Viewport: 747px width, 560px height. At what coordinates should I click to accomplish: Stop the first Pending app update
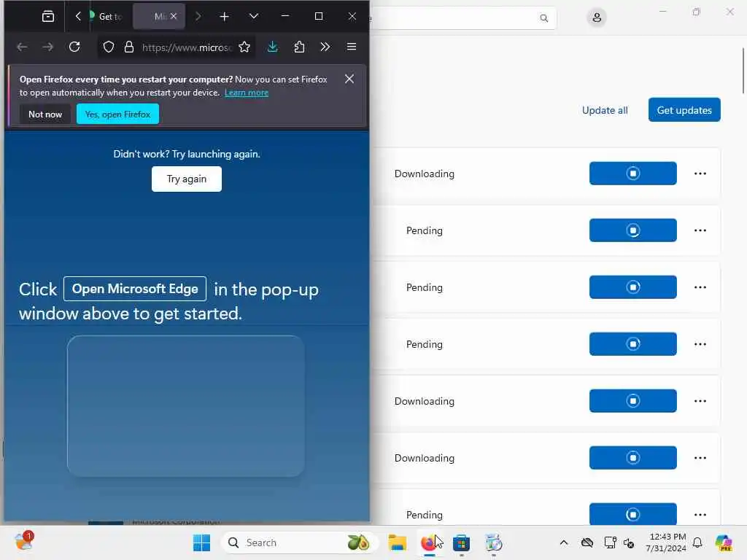(x=632, y=230)
